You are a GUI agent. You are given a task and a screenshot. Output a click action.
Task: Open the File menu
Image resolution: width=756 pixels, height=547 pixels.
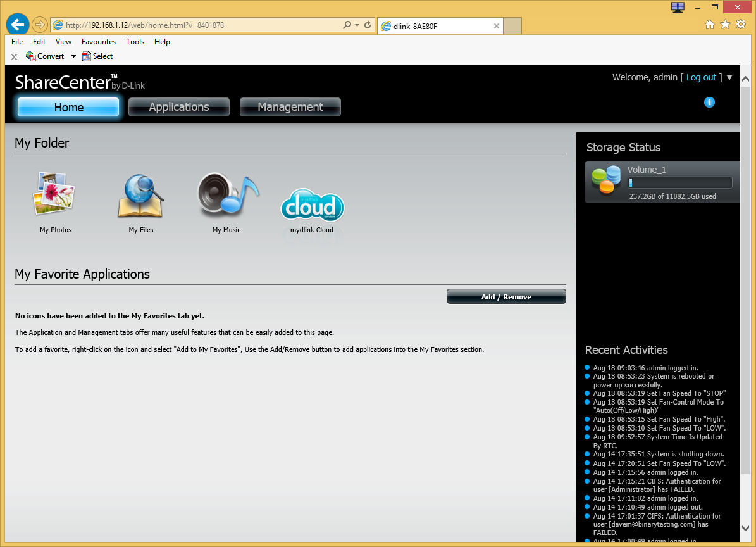[x=17, y=42]
